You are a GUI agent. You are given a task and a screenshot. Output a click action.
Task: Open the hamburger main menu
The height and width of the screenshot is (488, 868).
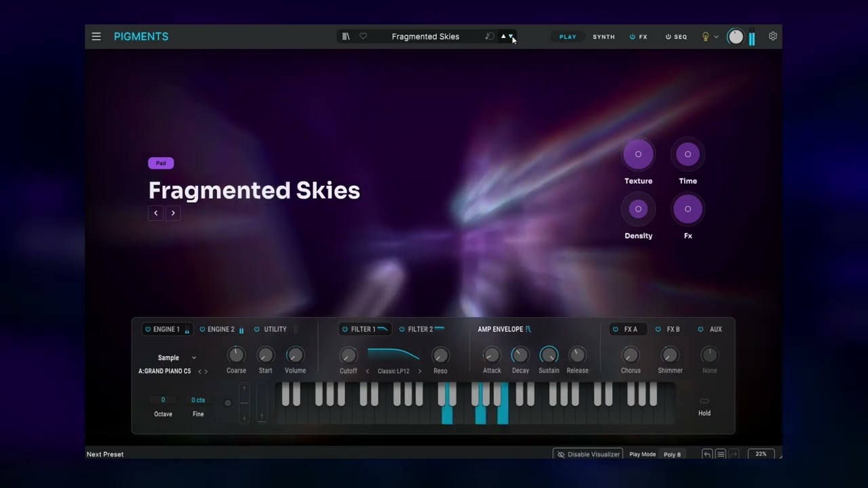[x=96, y=37]
